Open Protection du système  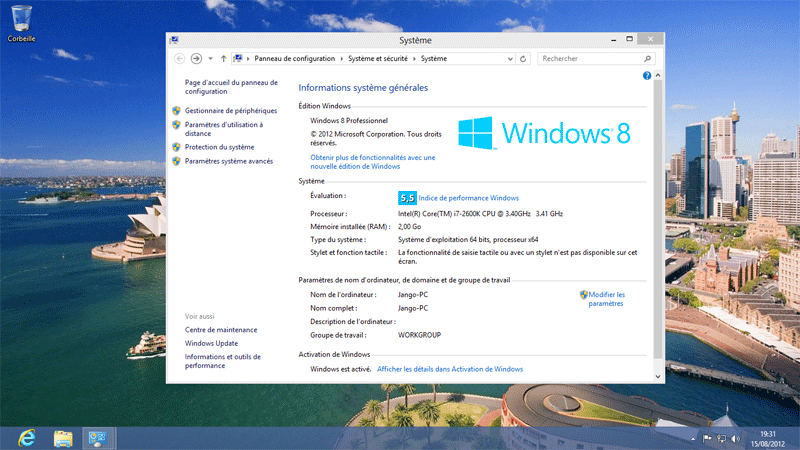(x=219, y=147)
